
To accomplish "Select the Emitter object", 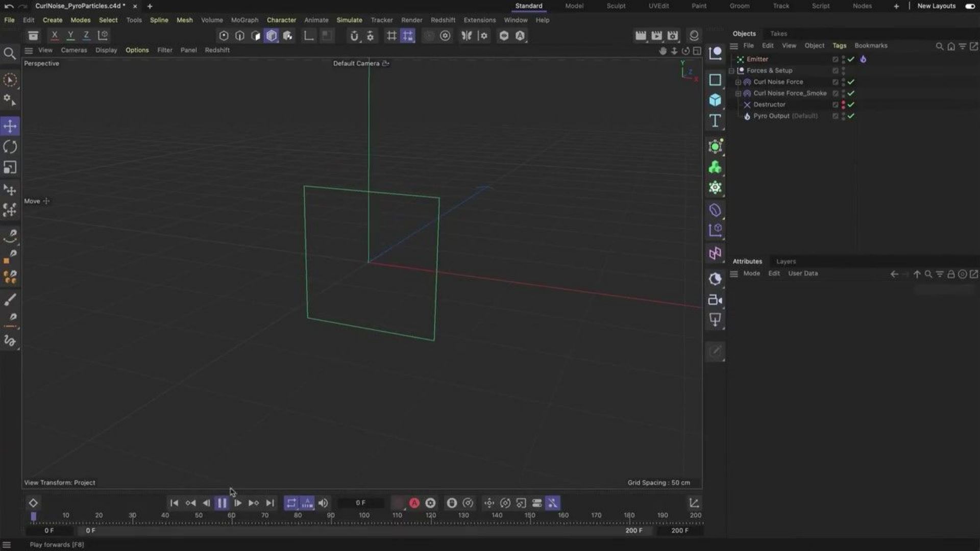I will click(x=757, y=59).
